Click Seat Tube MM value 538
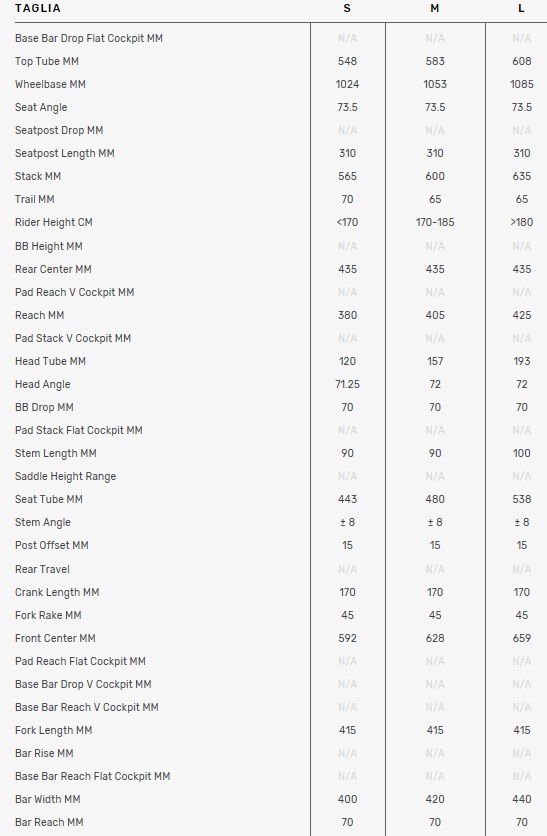 [521, 500]
